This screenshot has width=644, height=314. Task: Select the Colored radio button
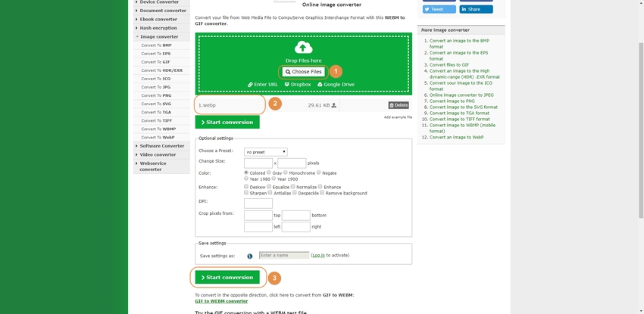tap(246, 173)
